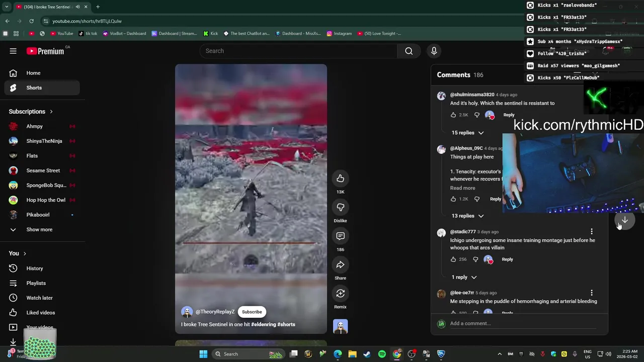Go back in browser history
The height and width of the screenshot is (362, 644).
(7, 21)
